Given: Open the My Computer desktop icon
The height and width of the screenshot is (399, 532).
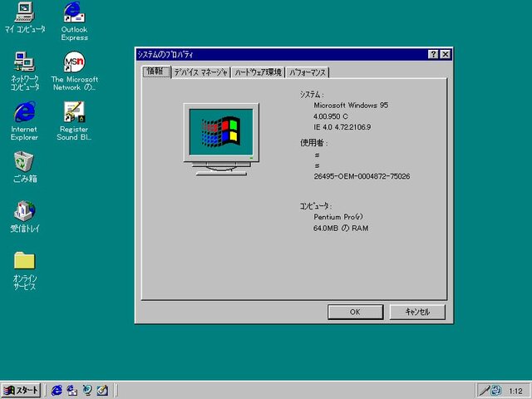Looking at the screenshot, I should [24, 17].
